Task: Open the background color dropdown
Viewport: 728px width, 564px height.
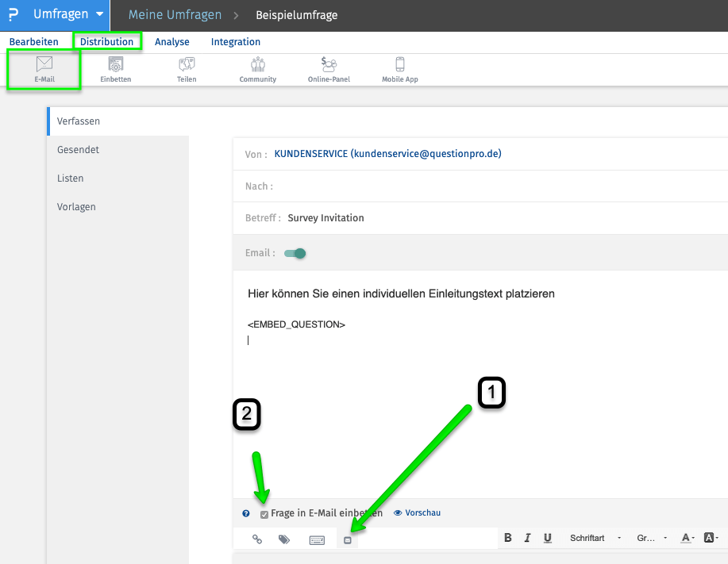Action: [711, 538]
